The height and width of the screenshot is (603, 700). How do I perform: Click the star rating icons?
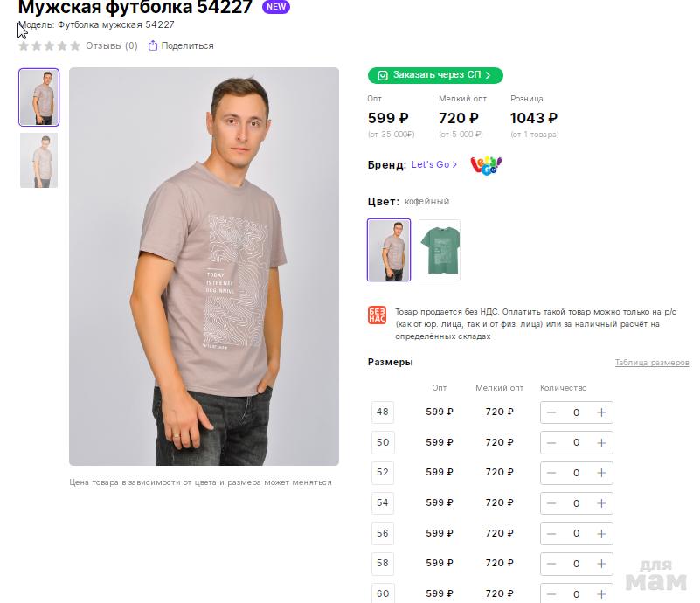tap(50, 45)
